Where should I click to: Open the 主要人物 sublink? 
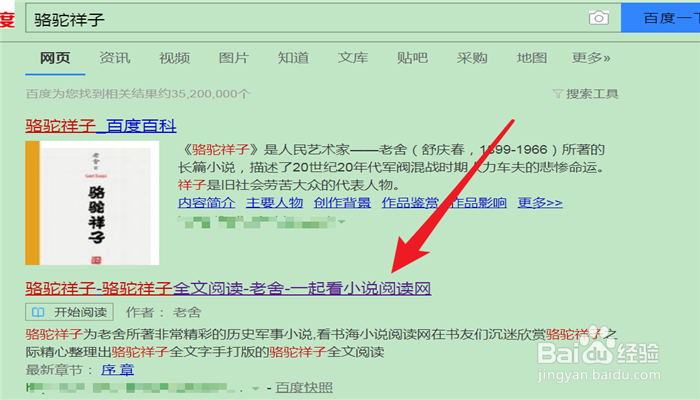pos(275,203)
